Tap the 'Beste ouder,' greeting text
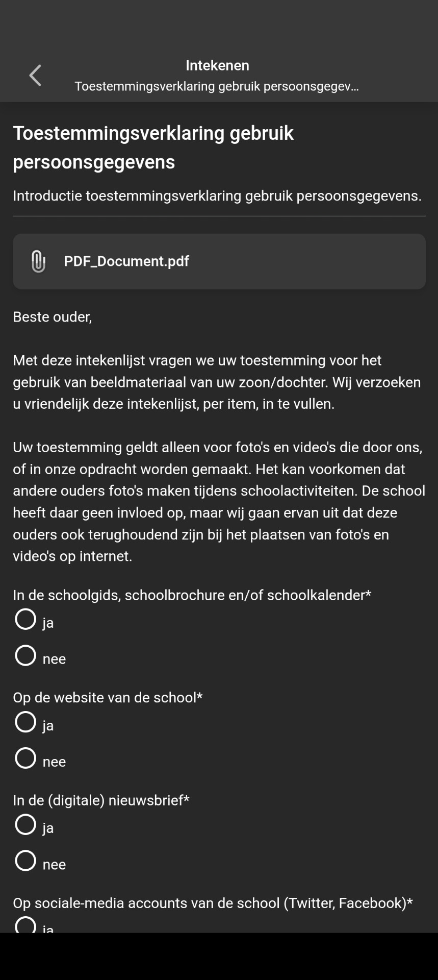 click(x=53, y=317)
